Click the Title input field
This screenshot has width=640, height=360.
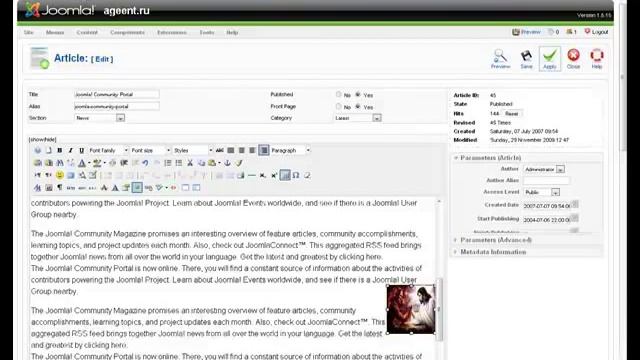click(x=116, y=94)
